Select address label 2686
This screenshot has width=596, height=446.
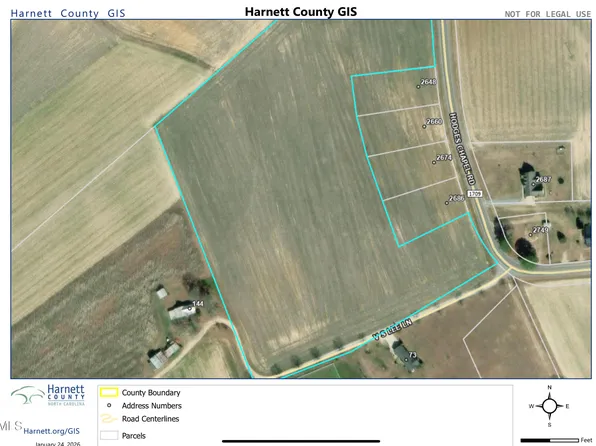457,198
